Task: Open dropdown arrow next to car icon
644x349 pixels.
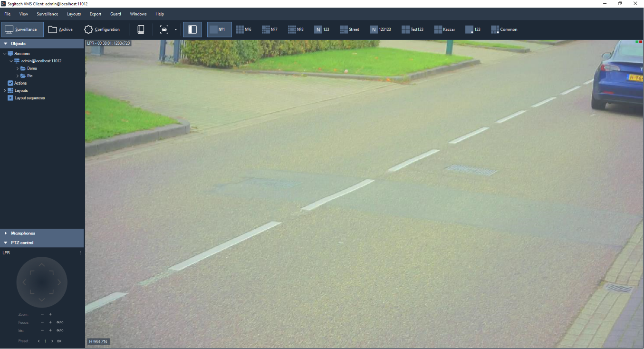Action: pyautogui.click(x=176, y=29)
